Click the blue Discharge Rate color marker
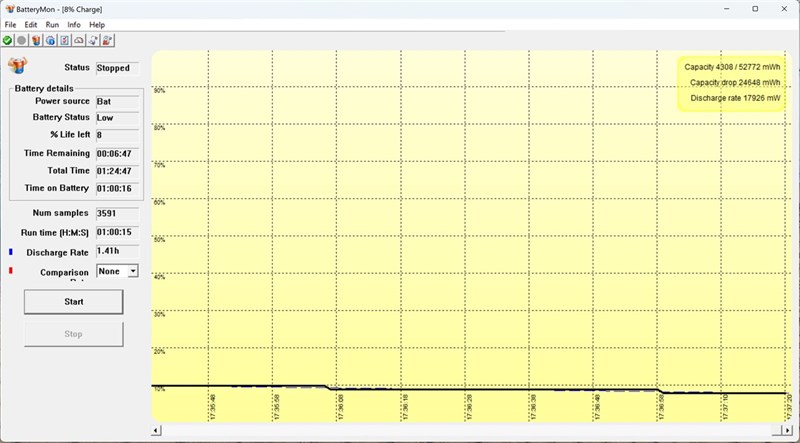Screen dimensions: 800x443 coord(11,252)
